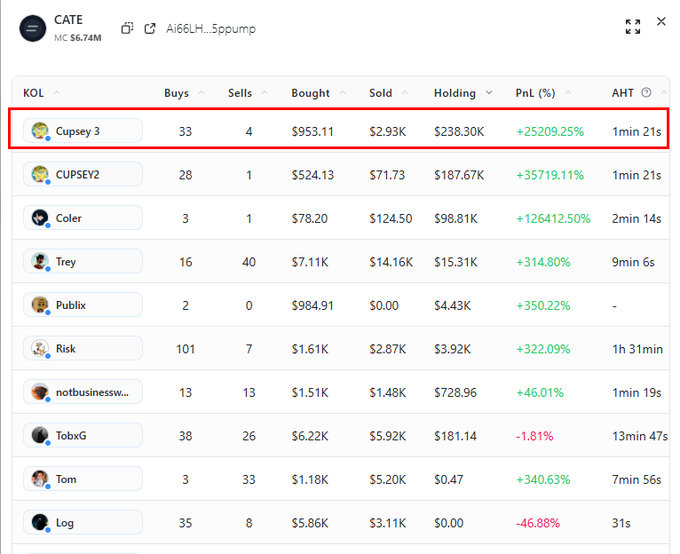Open Risk KOL profile chip
Viewport: 680px width, 554px height.
pos(83,348)
